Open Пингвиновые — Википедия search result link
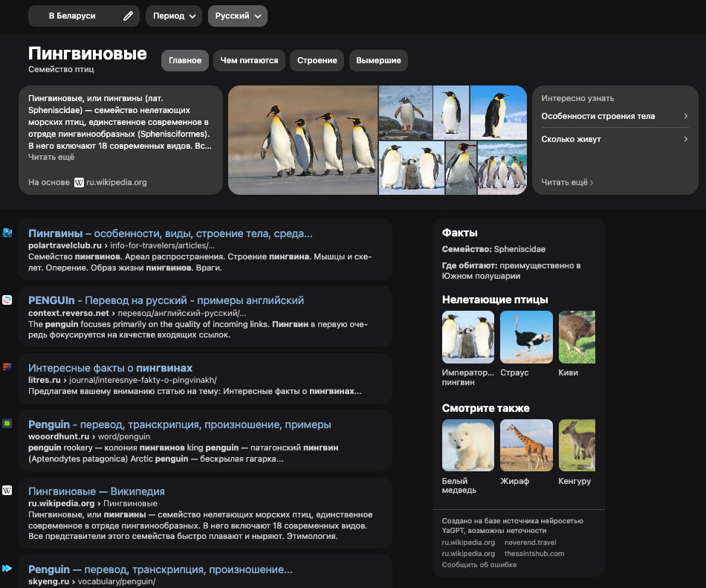 (x=97, y=491)
